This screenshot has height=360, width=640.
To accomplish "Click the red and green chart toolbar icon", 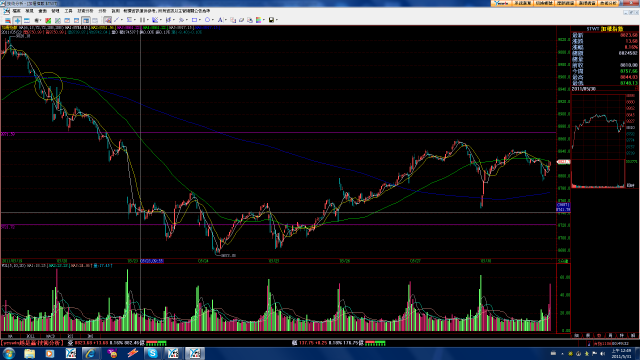I will point(48,20).
